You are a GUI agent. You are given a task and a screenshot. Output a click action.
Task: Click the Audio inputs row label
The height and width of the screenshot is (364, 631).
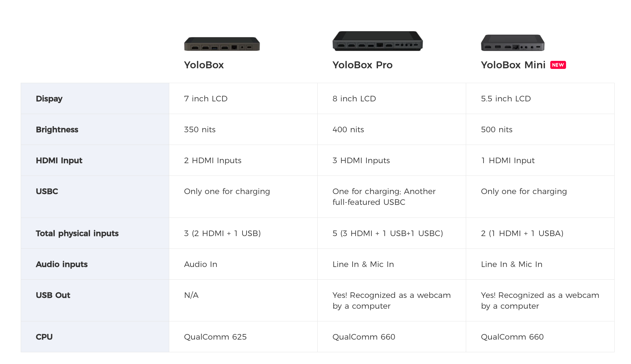coord(62,264)
